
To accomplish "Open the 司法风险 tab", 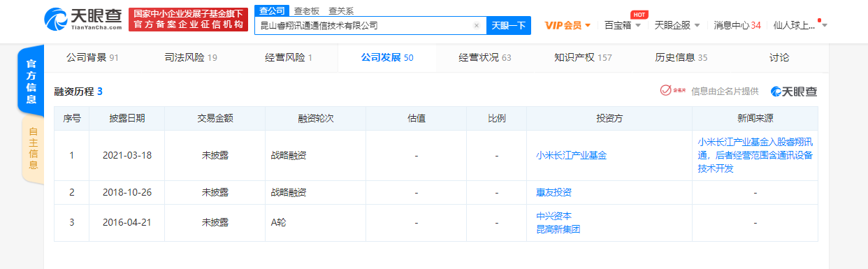I will 191,57.
